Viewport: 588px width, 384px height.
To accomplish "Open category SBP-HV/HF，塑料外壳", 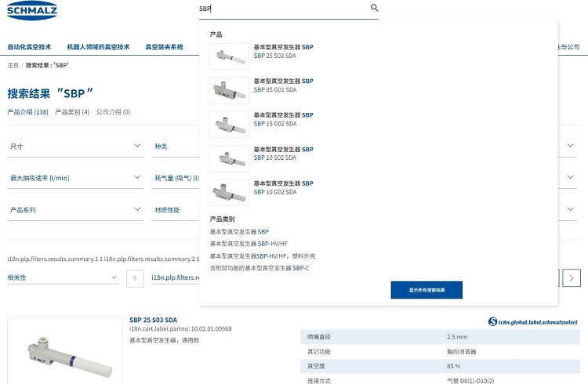I will coord(263,256).
